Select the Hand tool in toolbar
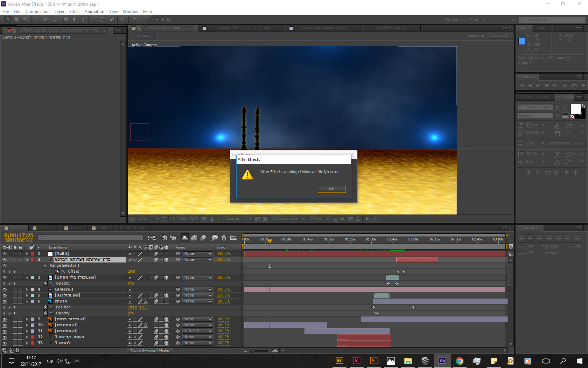Viewport: 588px width, 368px height. (x=17, y=20)
